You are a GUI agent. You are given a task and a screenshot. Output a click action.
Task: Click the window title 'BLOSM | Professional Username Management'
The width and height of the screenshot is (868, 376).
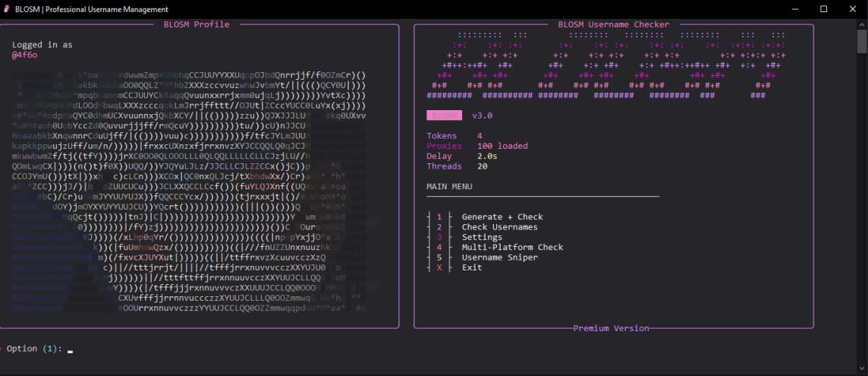[x=92, y=9]
